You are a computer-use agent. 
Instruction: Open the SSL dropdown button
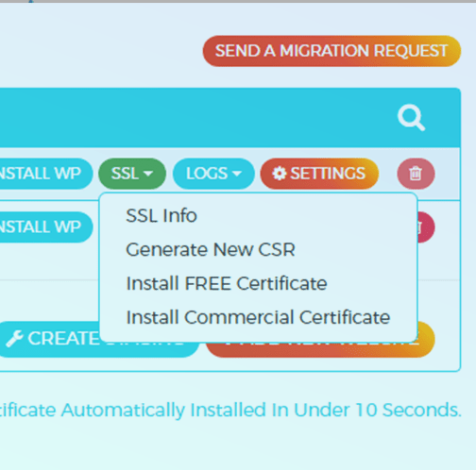[x=132, y=174]
